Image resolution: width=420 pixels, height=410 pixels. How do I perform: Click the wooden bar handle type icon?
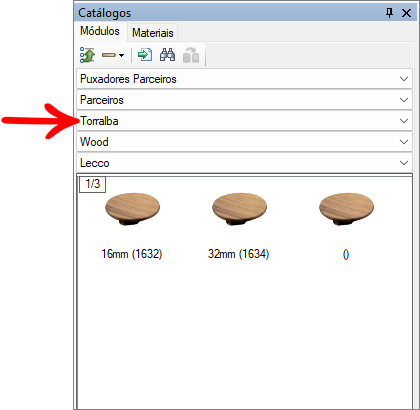pyautogui.click(x=109, y=55)
